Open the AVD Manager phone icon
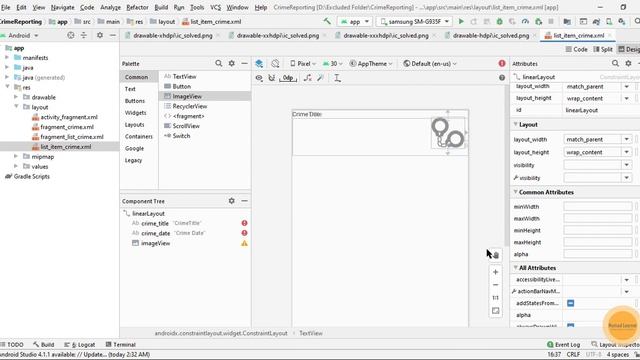 coord(609,22)
